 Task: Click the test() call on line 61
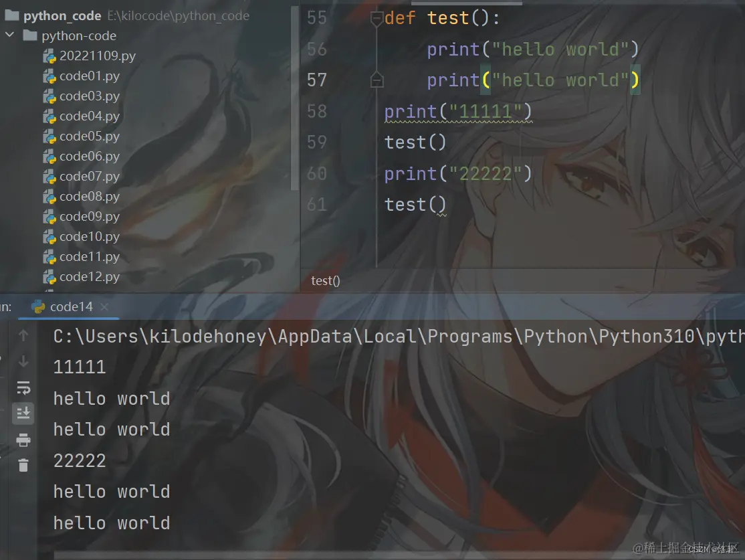(415, 205)
